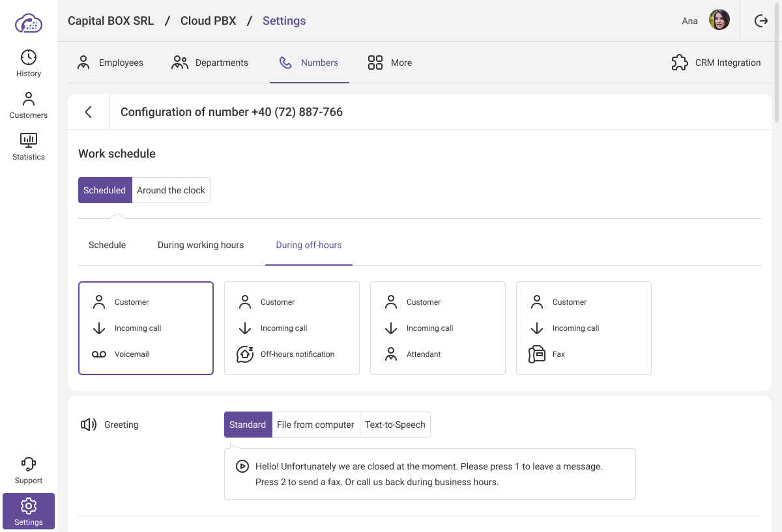782x532 pixels.
Task: Open Statistics in the sidebar
Action: [x=29, y=147]
